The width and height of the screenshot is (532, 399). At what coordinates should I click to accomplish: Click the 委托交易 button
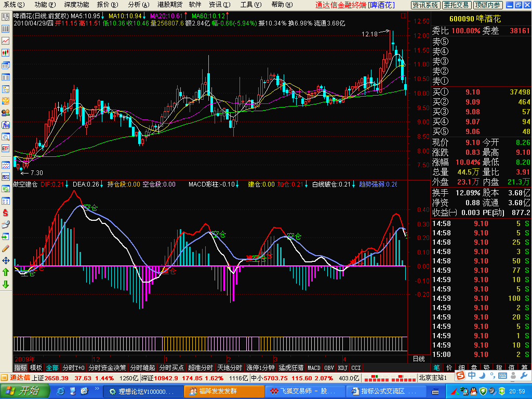[x=456, y=5]
